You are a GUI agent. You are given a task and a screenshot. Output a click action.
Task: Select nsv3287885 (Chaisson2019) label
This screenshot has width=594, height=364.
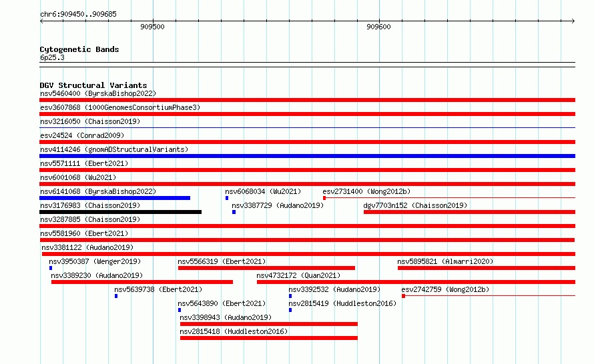tap(90, 219)
